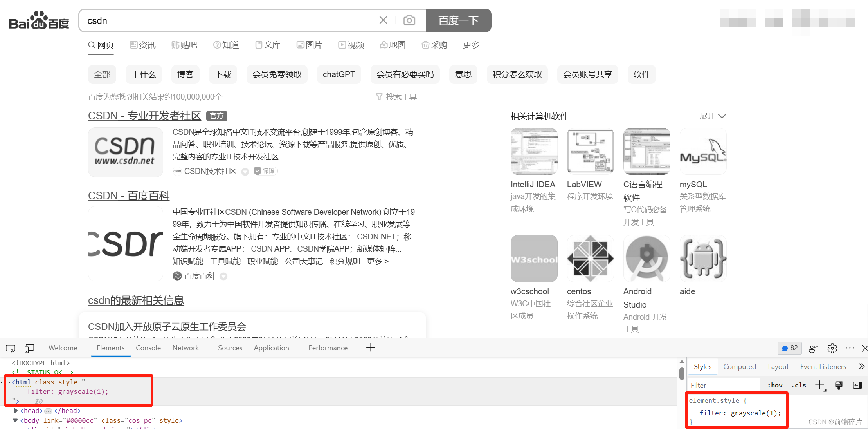Toggle device emulation icon in DevTools

(29, 348)
